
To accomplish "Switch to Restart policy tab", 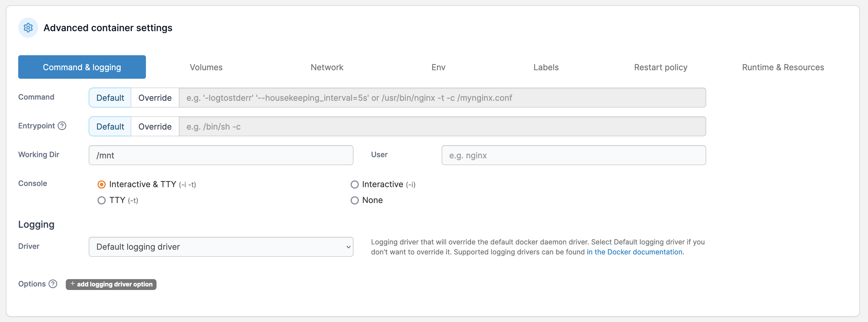I will coord(660,67).
